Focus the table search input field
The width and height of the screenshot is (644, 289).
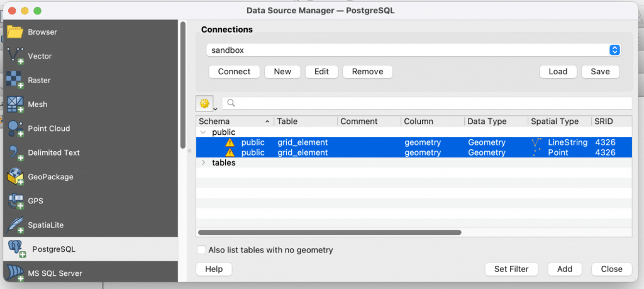pyautogui.click(x=427, y=103)
